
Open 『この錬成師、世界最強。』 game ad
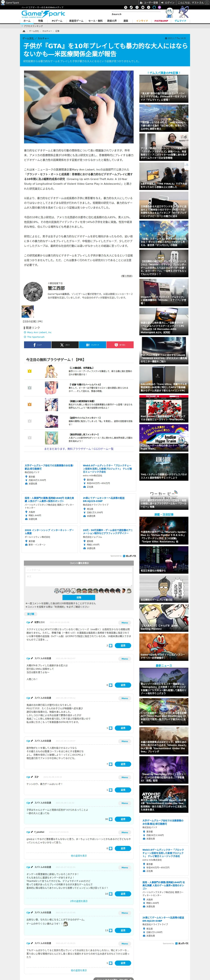(79, 371)
